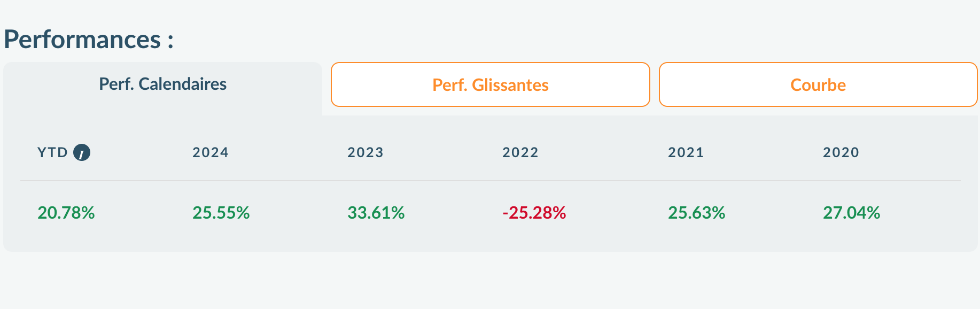The width and height of the screenshot is (980, 309).
Task: Click the 2020 column header
Action: click(x=841, y=153)
